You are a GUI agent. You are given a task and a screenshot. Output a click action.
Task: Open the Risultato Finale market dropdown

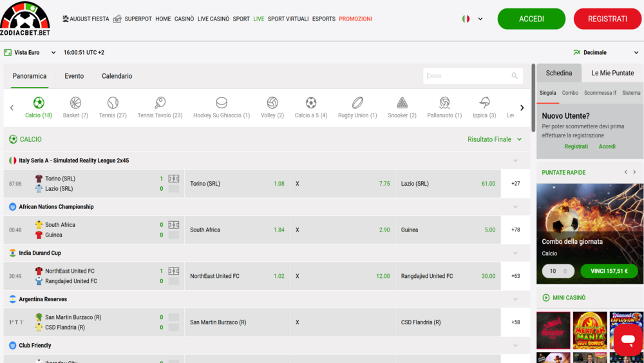click(495, 139)
